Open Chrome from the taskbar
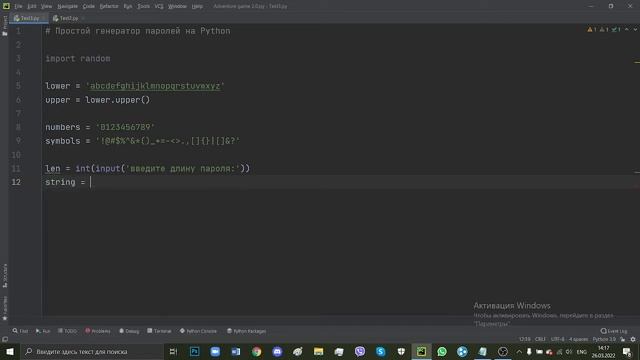 (x=256, y=351)
